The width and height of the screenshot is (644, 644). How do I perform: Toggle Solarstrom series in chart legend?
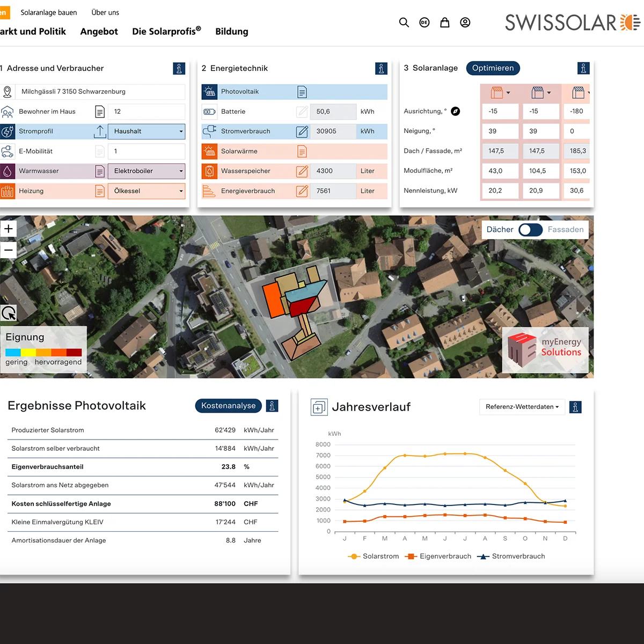(x=374, y=557)
